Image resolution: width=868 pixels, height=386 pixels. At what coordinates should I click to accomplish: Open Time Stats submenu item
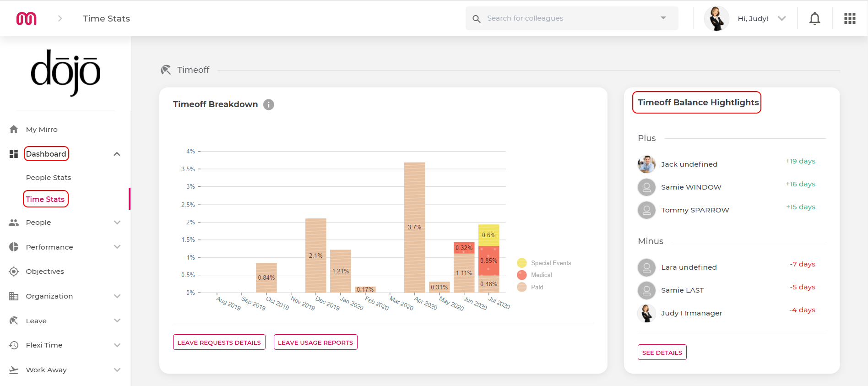(45, 199)
